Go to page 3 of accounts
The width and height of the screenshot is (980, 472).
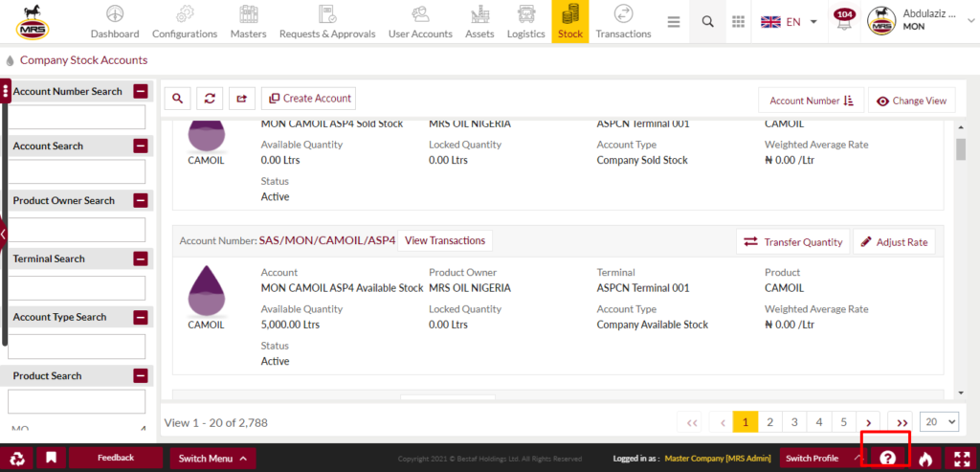pyautogui.click(x=794, y=422)
